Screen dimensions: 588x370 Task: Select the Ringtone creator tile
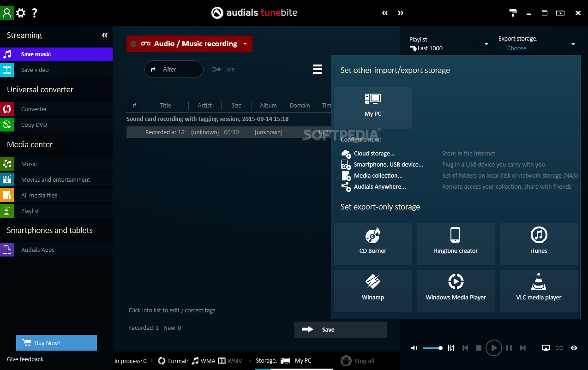(456, 244)
